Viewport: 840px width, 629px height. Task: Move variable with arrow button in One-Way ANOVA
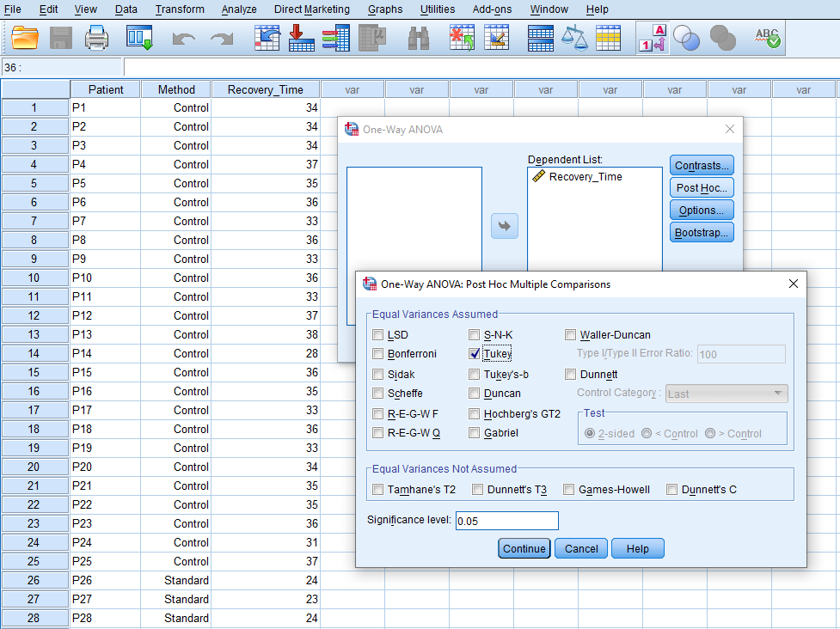505,226
